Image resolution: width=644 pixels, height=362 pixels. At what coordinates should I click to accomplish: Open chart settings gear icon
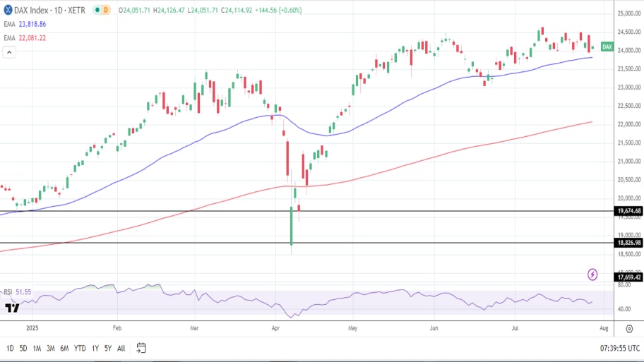[x=629, y=328]
